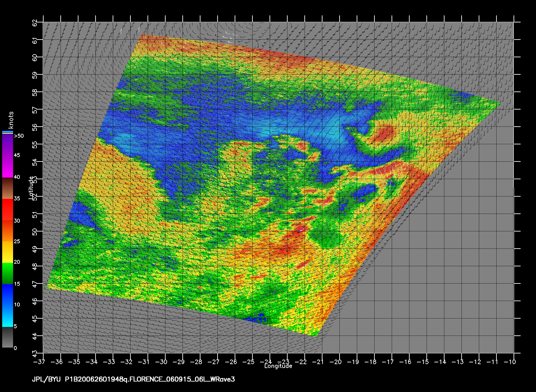Click the longitude -33 tick label
This screenshot has height=392, width=536.
pyautogui.click(x=109, y=362)
